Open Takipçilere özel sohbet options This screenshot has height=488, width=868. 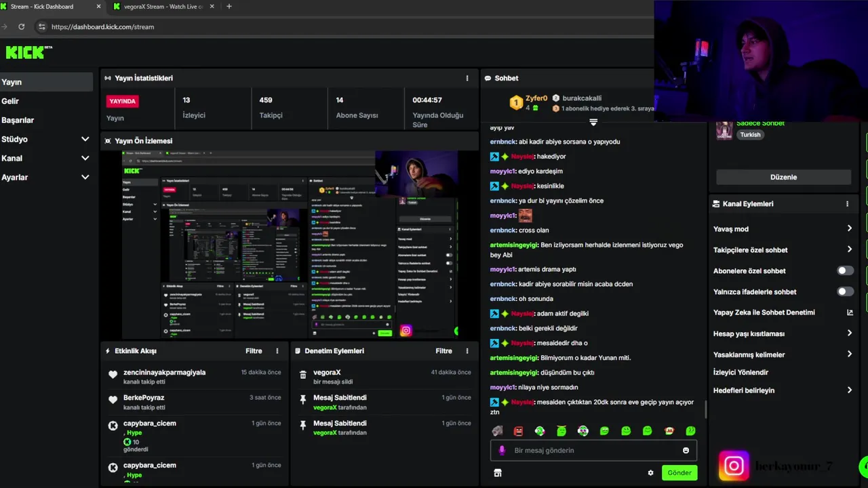tap(849, 249)
